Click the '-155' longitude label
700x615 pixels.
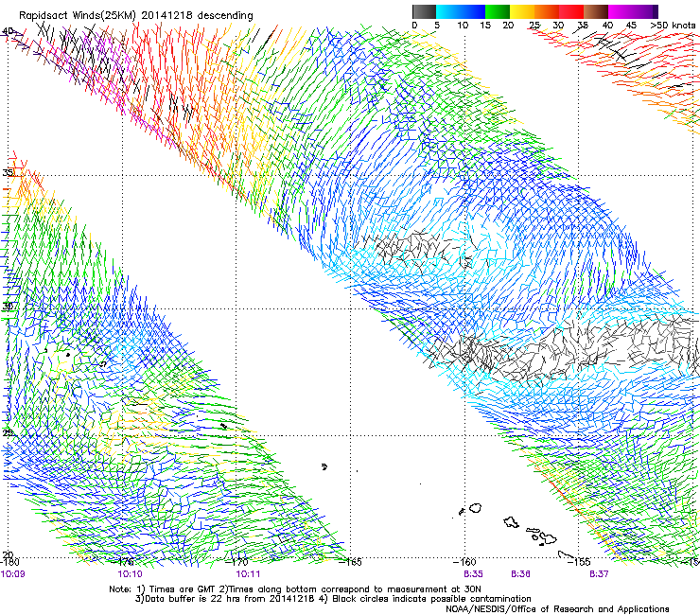pyautogui.click(x=579, y=562)
